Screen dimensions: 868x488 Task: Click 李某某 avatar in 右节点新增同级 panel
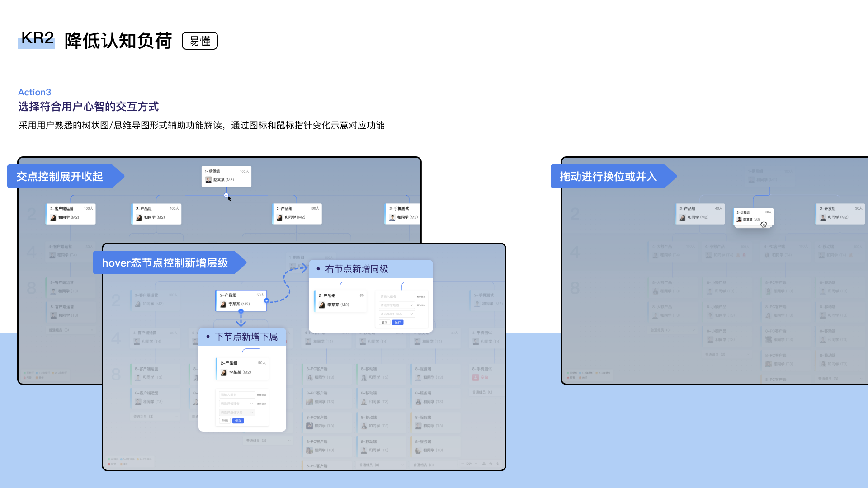pyautogui.click(x=322, y=305)
